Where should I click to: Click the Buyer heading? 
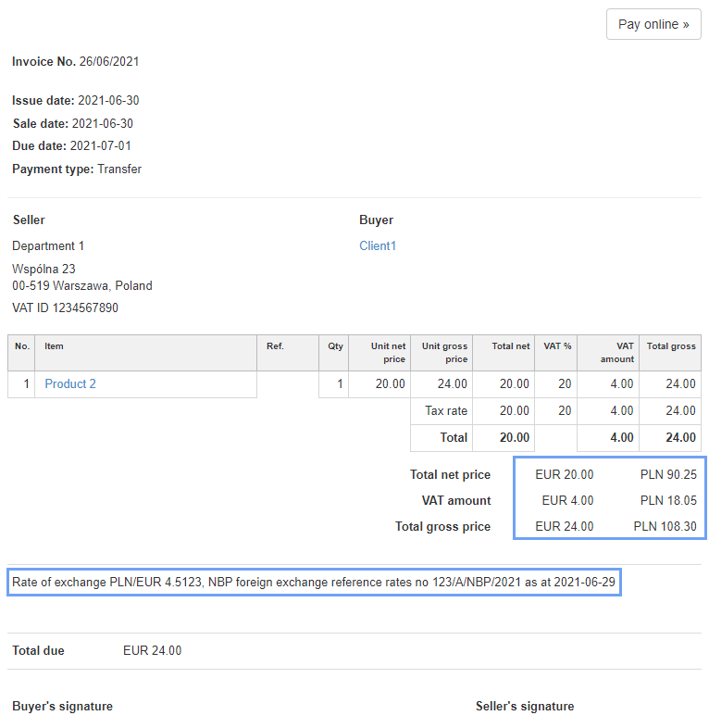376,220
